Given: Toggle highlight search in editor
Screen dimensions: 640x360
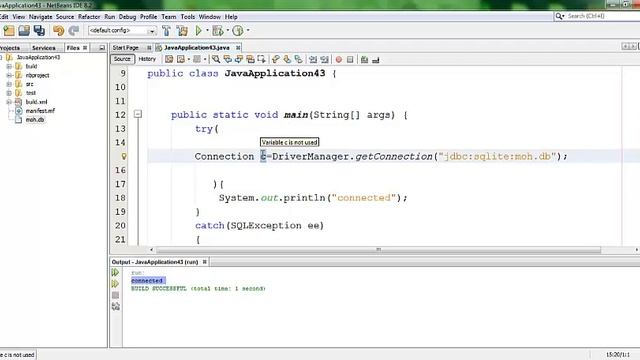Looking at the screenshot, I should (x=250, y=60).
